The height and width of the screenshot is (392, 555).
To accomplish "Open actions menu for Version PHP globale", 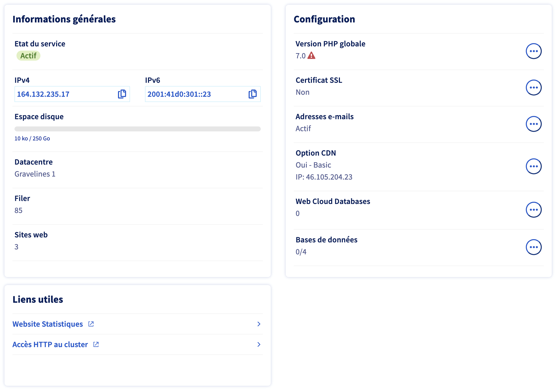I will [x=534, y=51].
